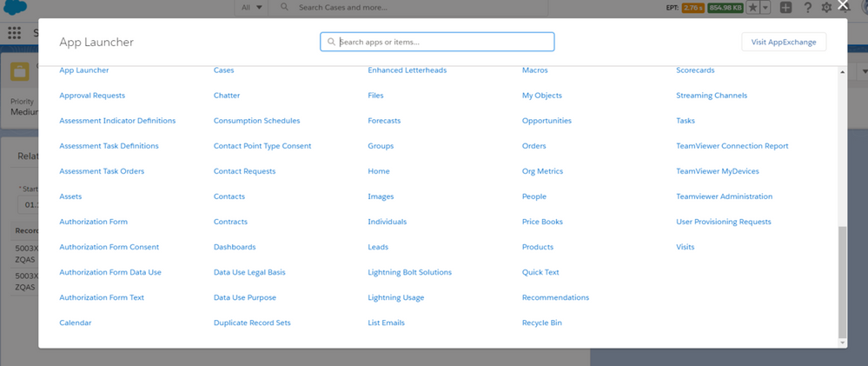Image resolution: width=868 pixels, height=366 pixels.
Task: Open User Provisioning Requests
Action: click(724, 222)
